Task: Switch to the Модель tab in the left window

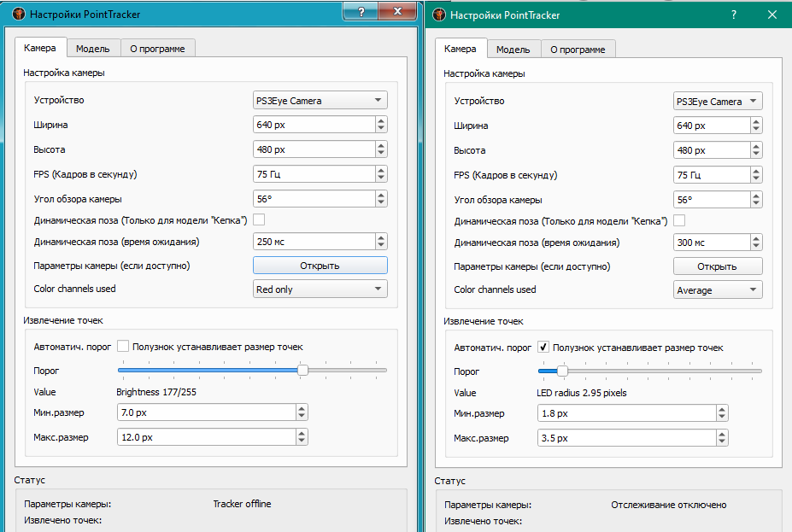Action: click(x=92, y=49)
